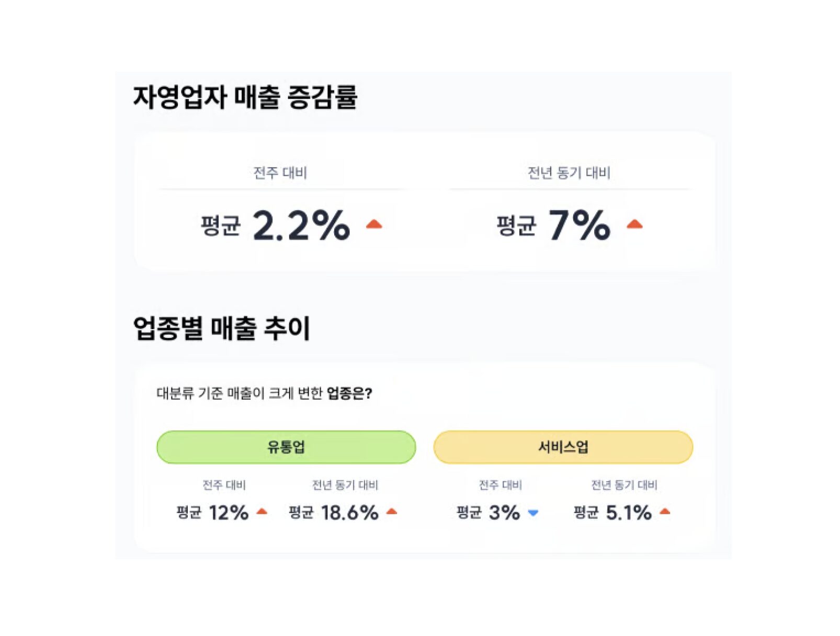Click the 대분류 기준 매출이 크게 변한 업종은? text
This screenshot has width=840, height=636.
click(x=264, y=393)
